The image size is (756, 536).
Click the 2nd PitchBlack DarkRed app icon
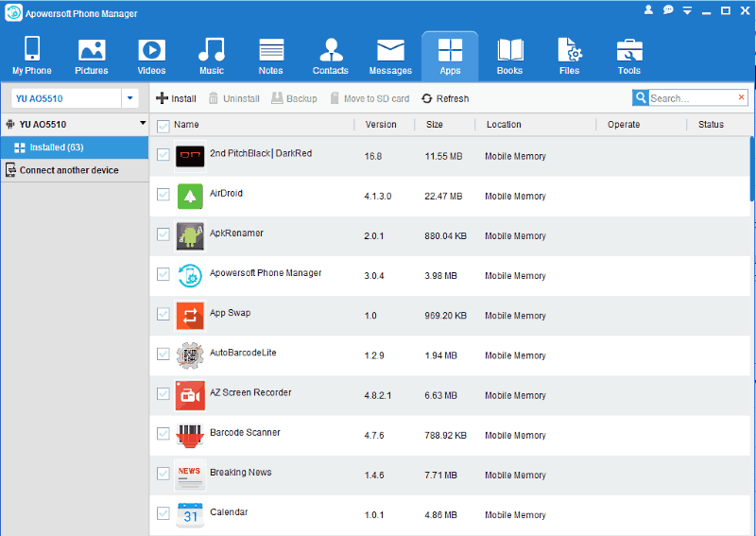point(190,156)
